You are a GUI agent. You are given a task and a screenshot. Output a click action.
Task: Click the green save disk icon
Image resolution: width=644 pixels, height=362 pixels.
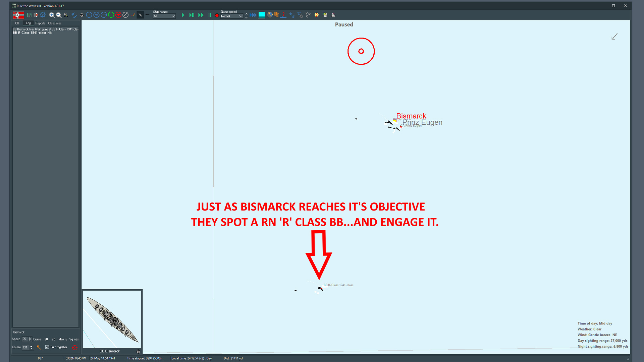tap(29, 15)
